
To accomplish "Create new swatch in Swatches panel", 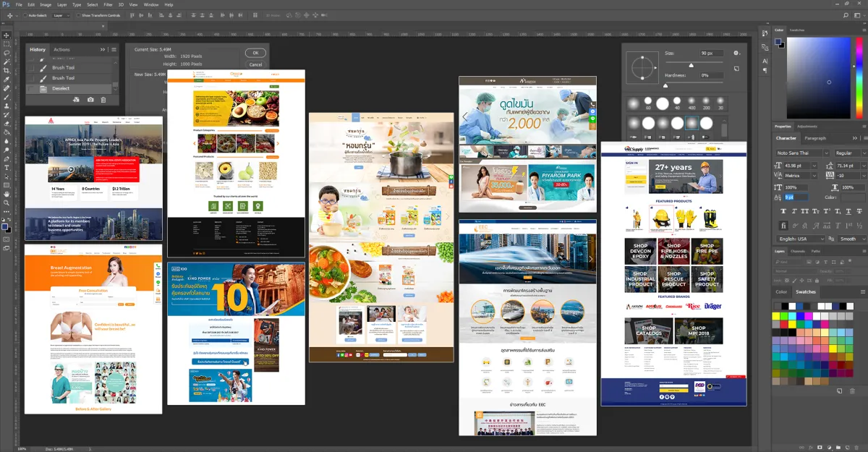I will coord(839,391).
